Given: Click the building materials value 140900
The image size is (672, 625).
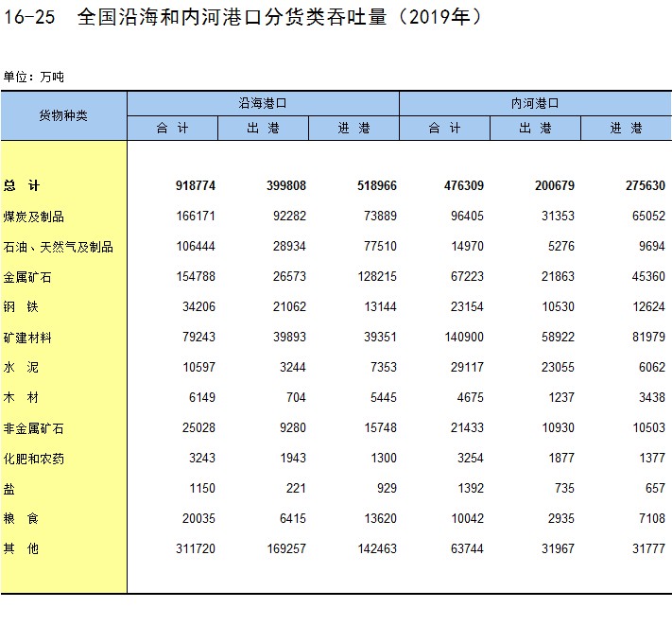Looking at the screenshot, I should pyautogui.click(x=464, y=337).
